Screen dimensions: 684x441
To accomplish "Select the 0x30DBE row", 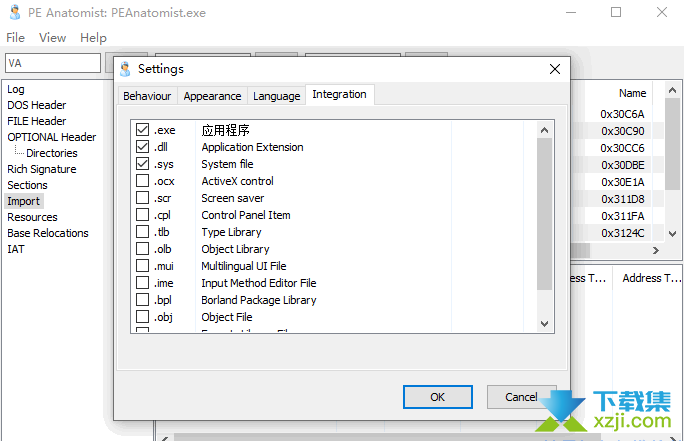I will (x=622, y=165).
